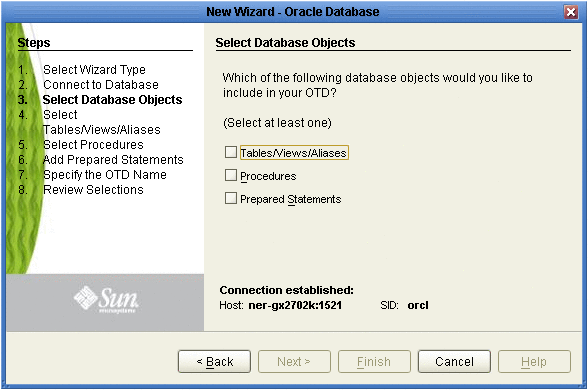This screenshot has width=588, height=390.
Task: Select step 1 'Select Wizard Type'
Action: [94, 70]
